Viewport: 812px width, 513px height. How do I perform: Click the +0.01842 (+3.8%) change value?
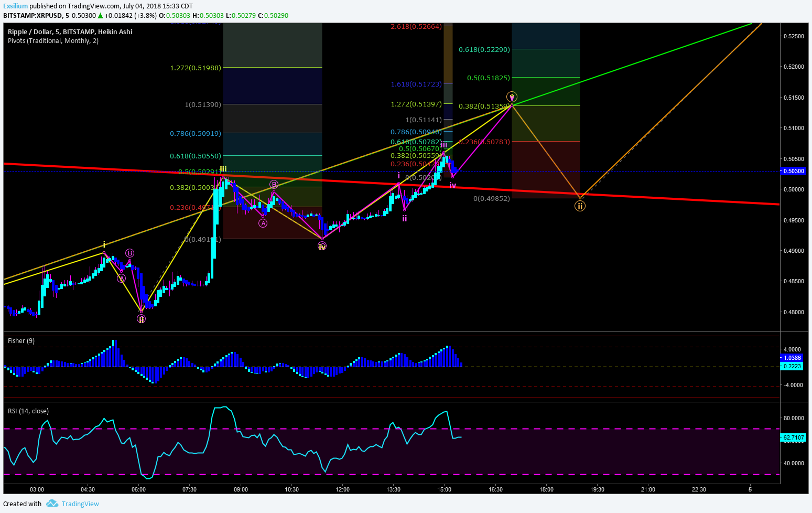click(x=131, y=16)
